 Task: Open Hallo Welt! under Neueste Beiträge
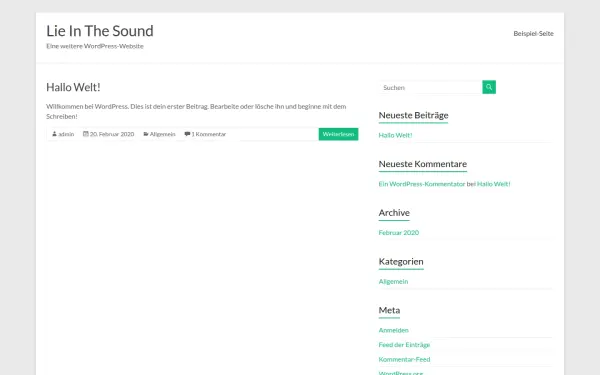tap(395, 135)
